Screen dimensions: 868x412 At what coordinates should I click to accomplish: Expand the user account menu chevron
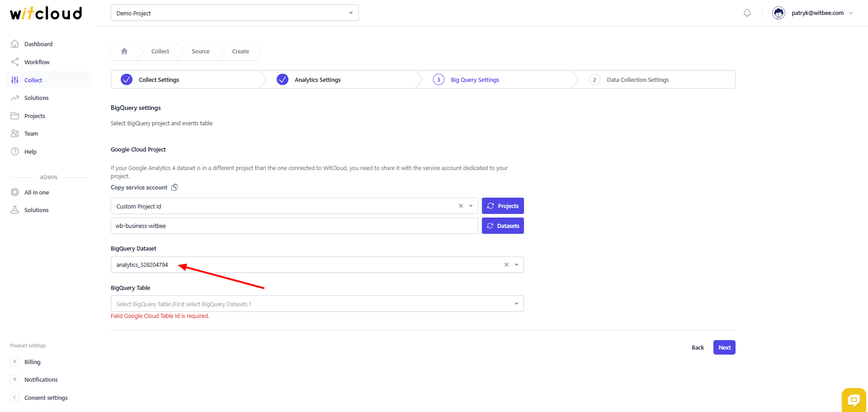point(851,13)
